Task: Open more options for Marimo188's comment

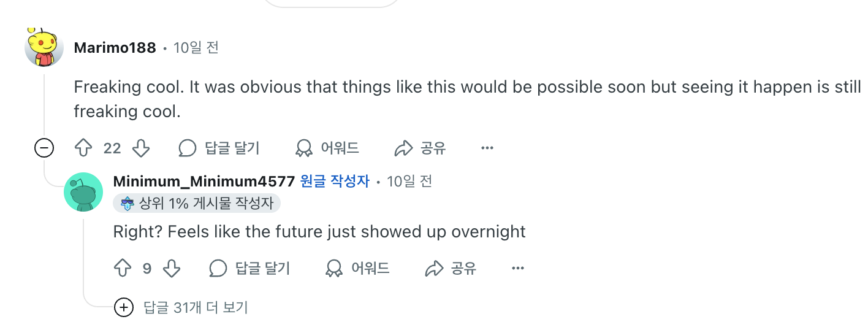Action: point(487,148)
